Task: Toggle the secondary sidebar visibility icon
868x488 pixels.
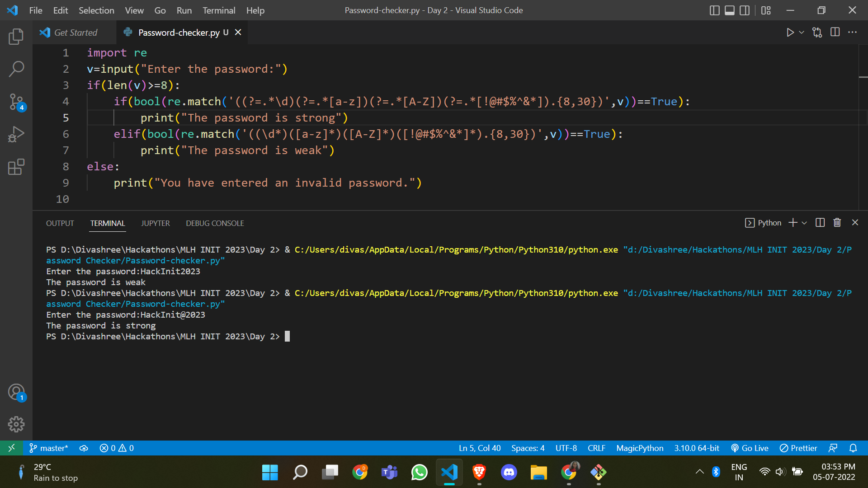Action: click(x=745, y=10)
